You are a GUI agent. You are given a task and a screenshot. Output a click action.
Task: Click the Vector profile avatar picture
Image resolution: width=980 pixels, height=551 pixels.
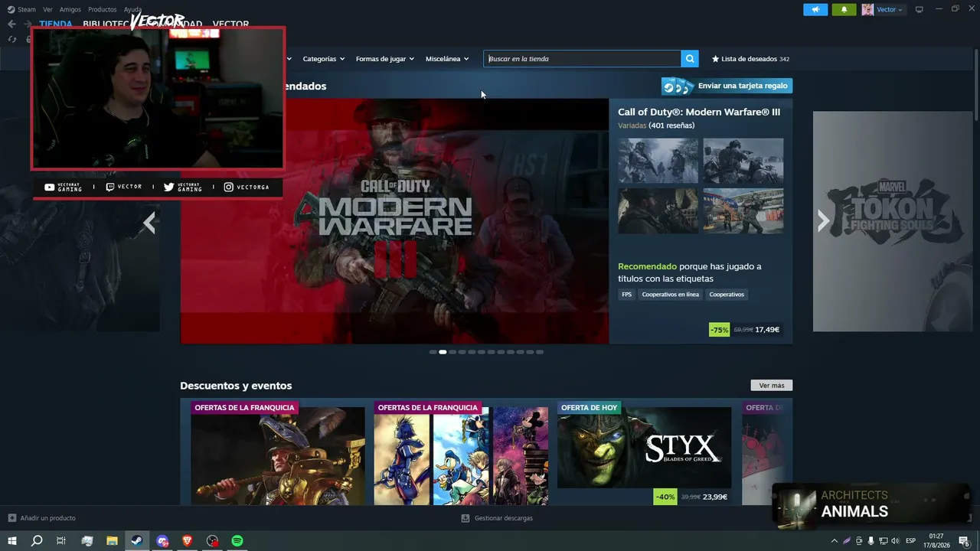coord(867,9)
